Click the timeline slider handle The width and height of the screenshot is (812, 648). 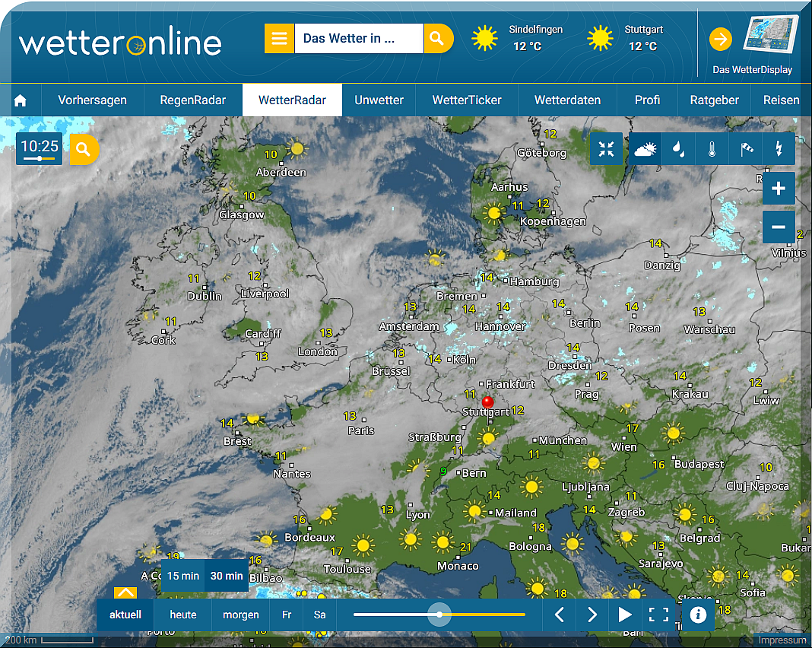tap(439, 615)
